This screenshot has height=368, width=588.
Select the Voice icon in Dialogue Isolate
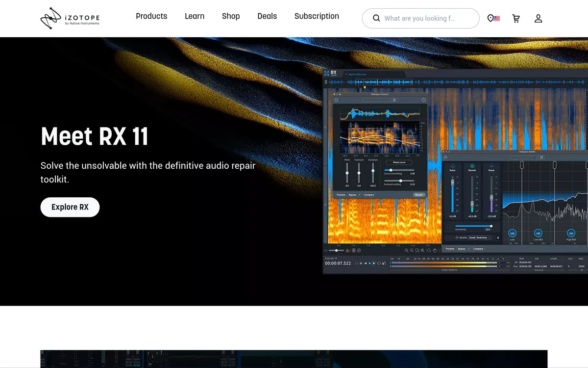[452, 166]
